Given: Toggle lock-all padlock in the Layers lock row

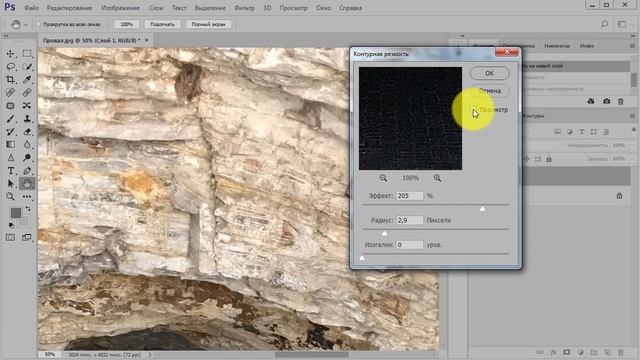Looking at the screenshot, I should pyautogui.click(x=549, y=159).
